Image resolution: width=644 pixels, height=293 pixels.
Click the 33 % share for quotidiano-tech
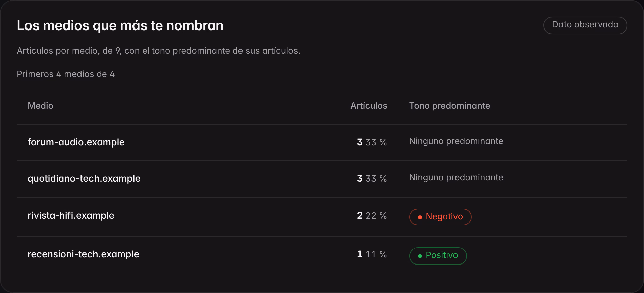pos(376,178)
